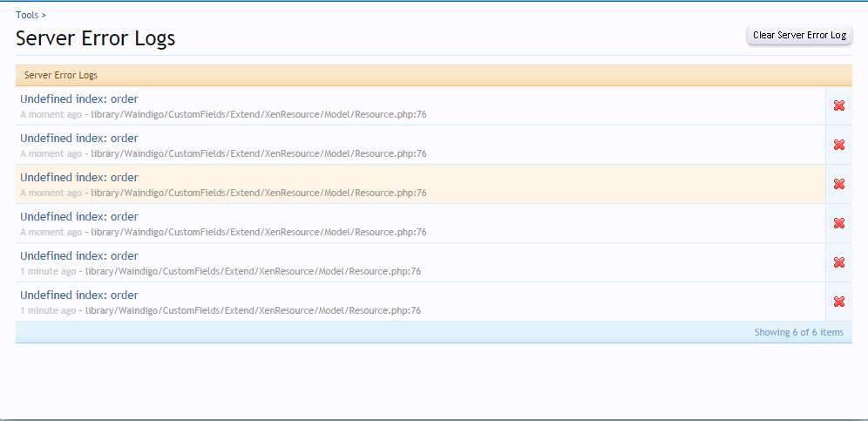Click the Server Error Logs page title
The height and width of the screenshot is (421, 868).
tap(96, 38)
